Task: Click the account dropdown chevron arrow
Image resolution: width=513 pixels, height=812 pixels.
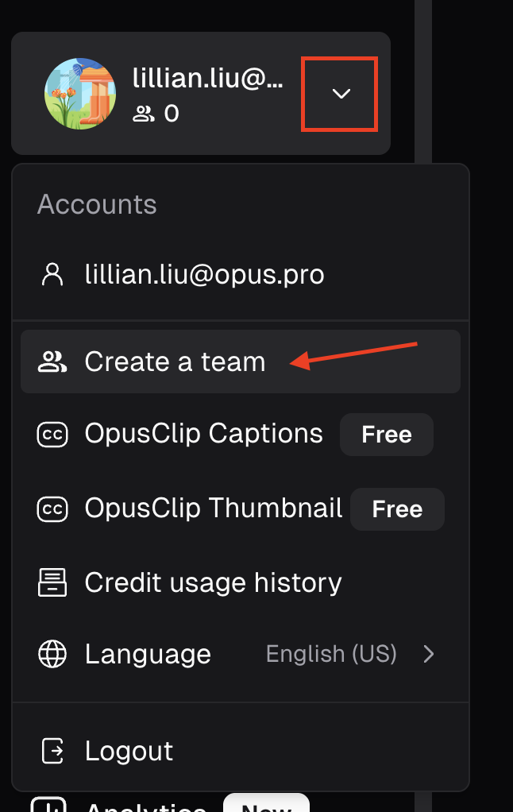Action: 341,94
